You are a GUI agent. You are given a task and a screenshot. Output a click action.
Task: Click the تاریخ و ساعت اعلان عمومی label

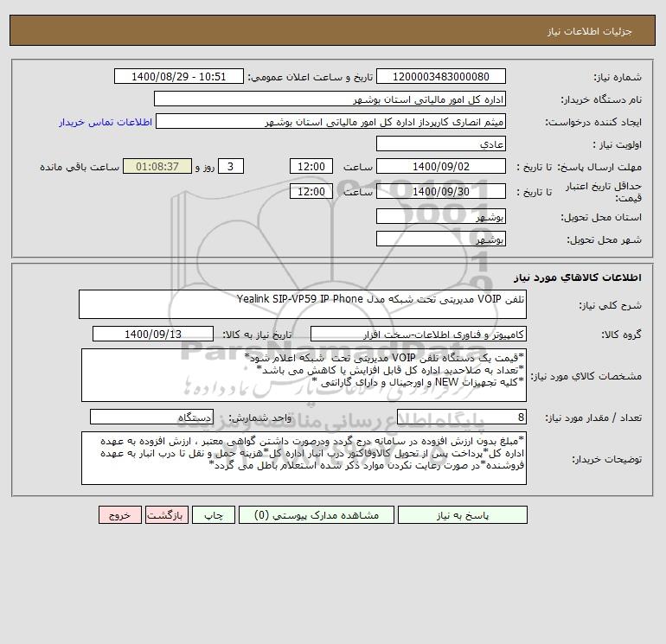click(311, 77)
